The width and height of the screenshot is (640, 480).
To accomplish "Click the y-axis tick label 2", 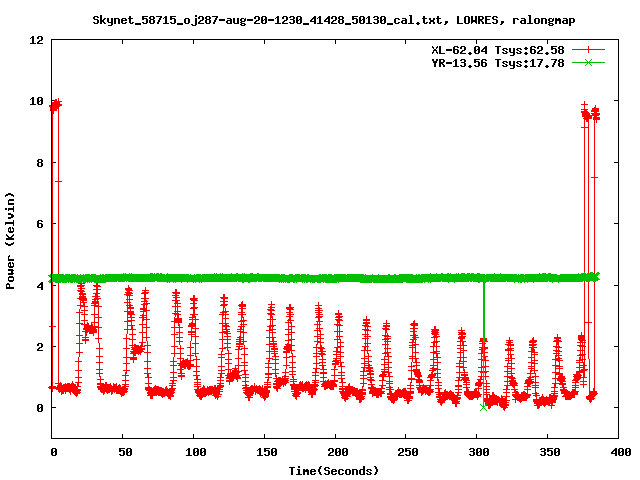I will 40,347.
